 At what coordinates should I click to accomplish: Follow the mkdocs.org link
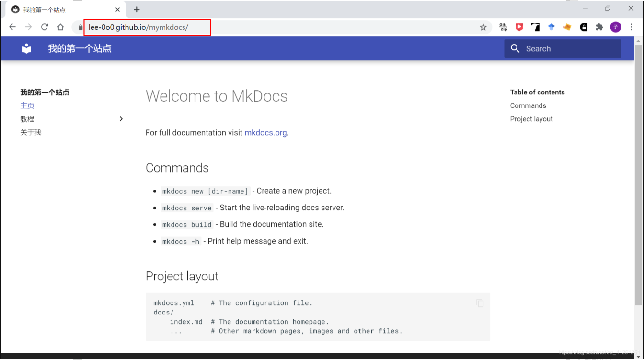pos(265,133)
